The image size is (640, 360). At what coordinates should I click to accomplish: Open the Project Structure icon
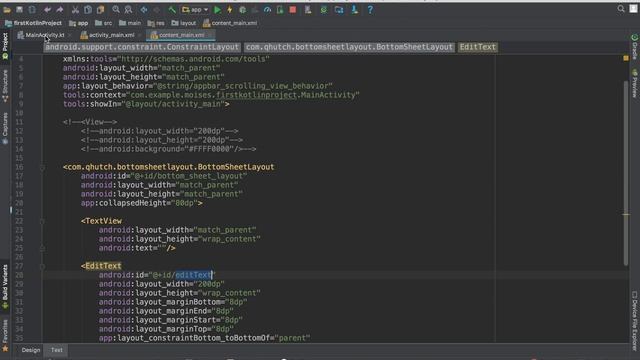click(339, 9)
